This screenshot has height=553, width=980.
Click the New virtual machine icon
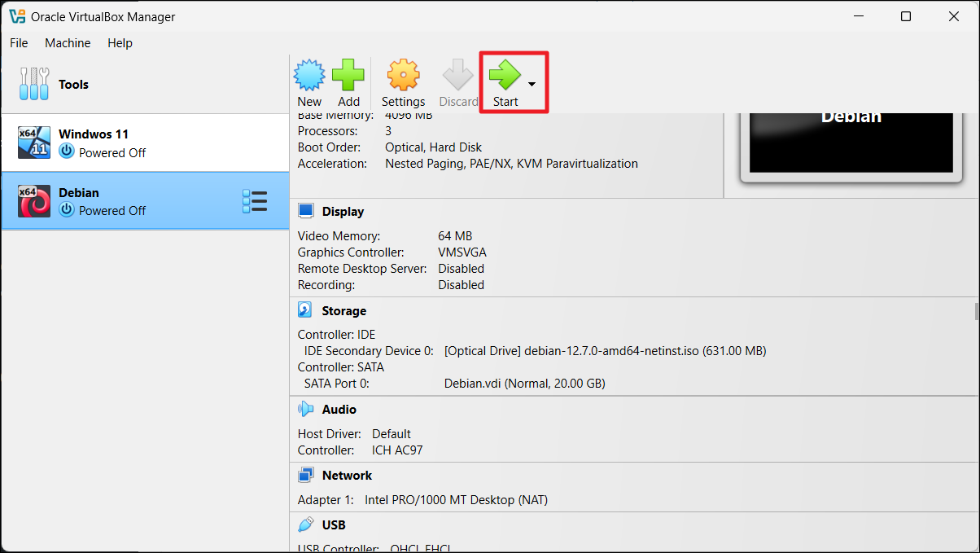click(x=308, y=76)
